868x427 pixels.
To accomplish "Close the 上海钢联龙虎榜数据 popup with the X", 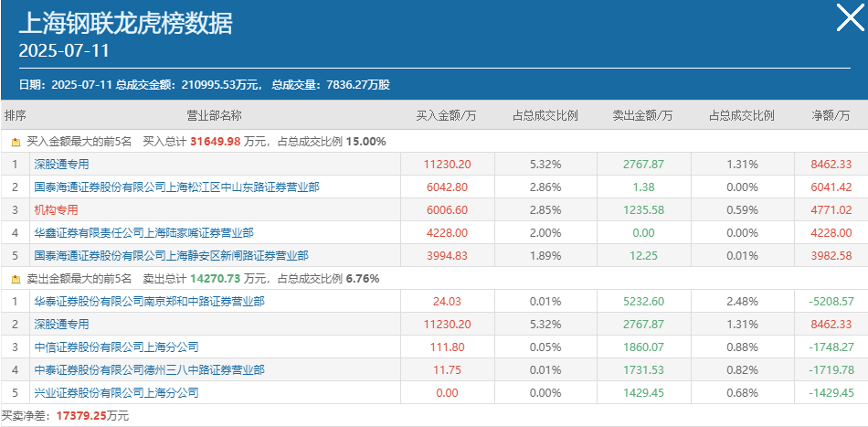I will coord(850,17).
